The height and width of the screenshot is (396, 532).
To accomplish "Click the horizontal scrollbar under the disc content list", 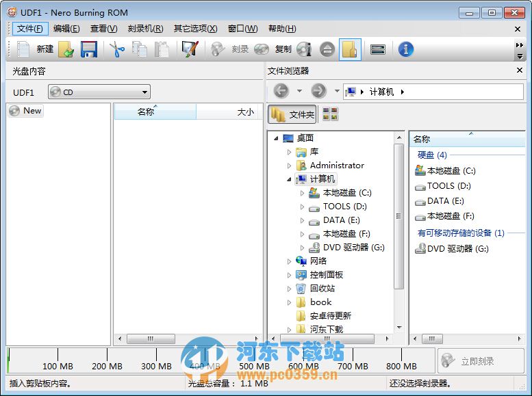I will point(188,339).
